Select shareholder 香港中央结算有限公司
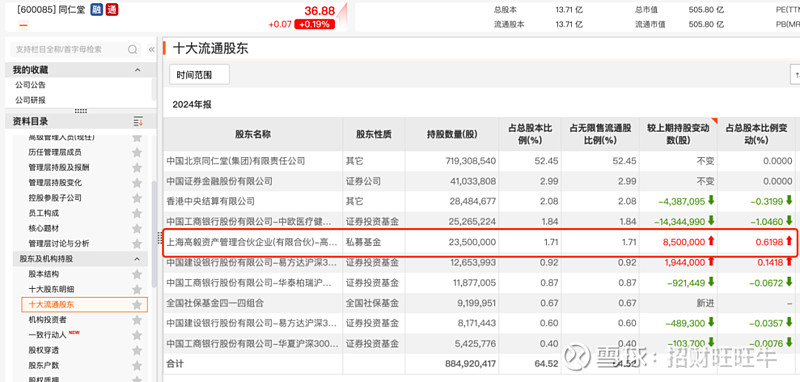This screenshot has height=382, width=800. [x=211, y=201]
